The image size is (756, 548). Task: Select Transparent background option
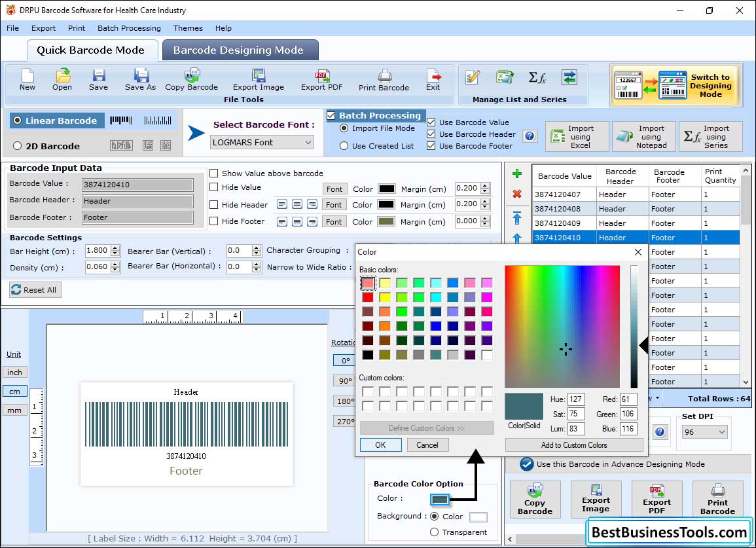click(434, 532)
